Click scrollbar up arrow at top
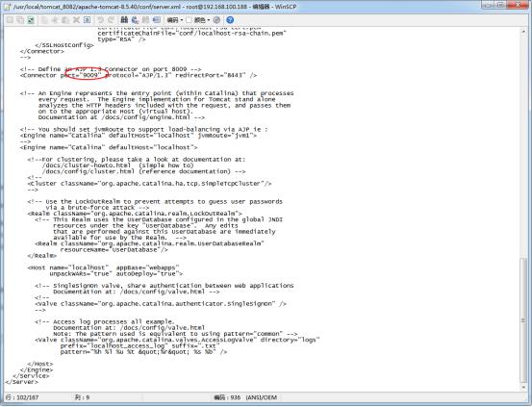This screenshot has width=532, height=407. (x=524, y=32)
